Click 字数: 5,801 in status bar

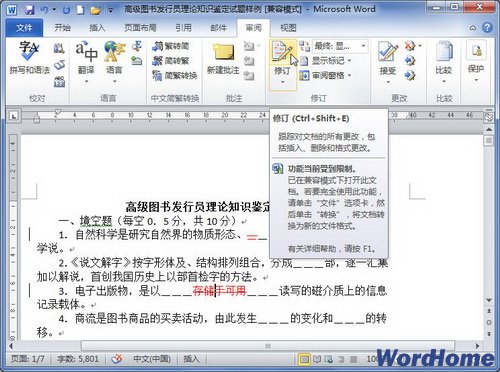77,359
